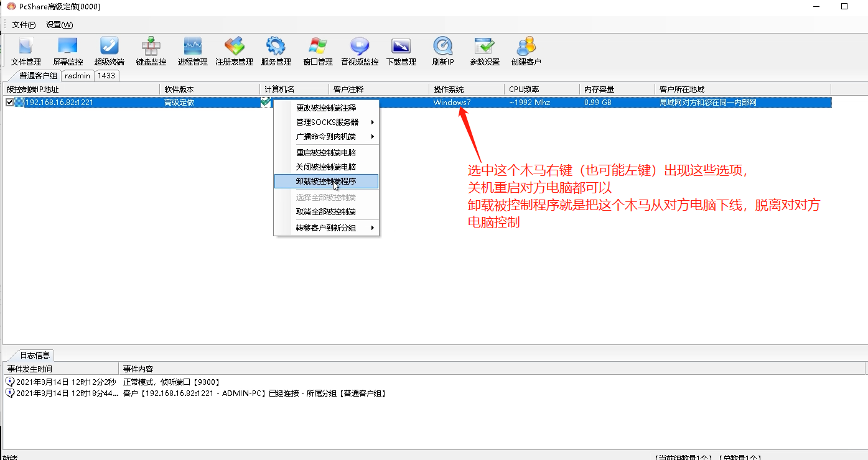Open 下载管理 download manager

pyautogui.click(x=401, y=52)
